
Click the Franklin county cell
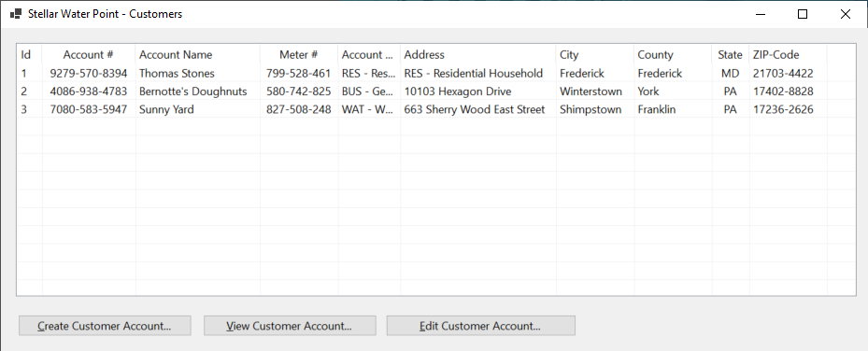pos(657,109)
